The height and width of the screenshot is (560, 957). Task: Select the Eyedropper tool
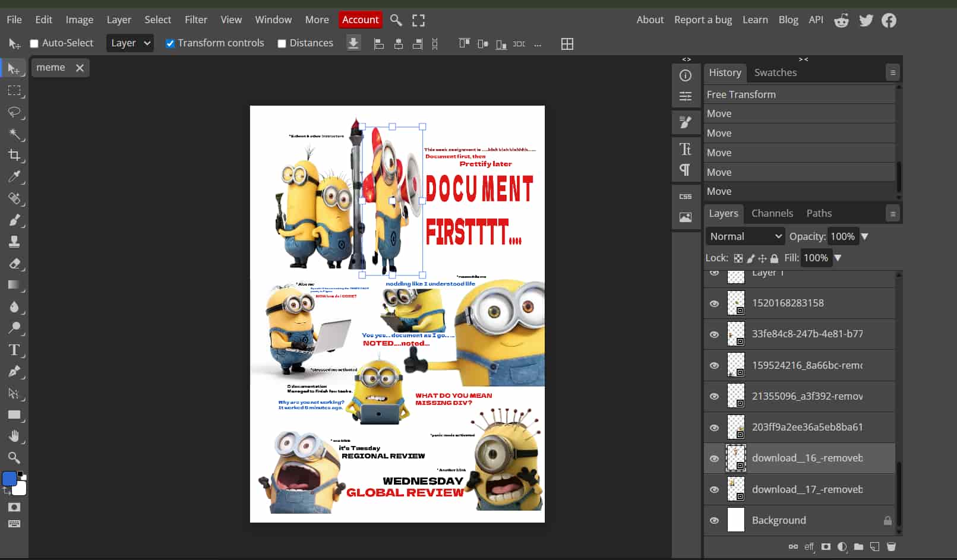pos(14,176)
